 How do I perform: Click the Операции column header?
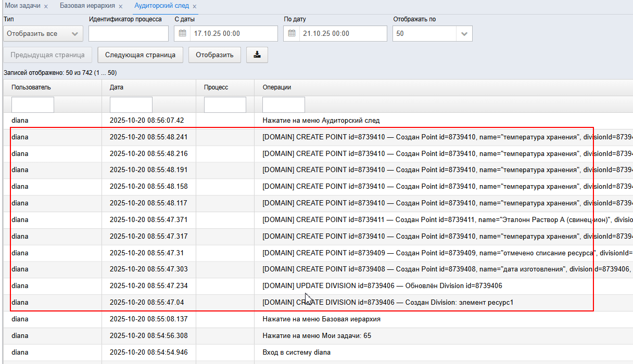click(x=277, y=87)
